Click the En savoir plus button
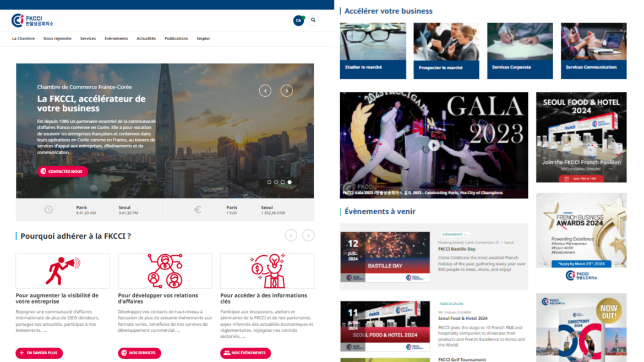This screenshot has width=644, height=362. [39, 353]
